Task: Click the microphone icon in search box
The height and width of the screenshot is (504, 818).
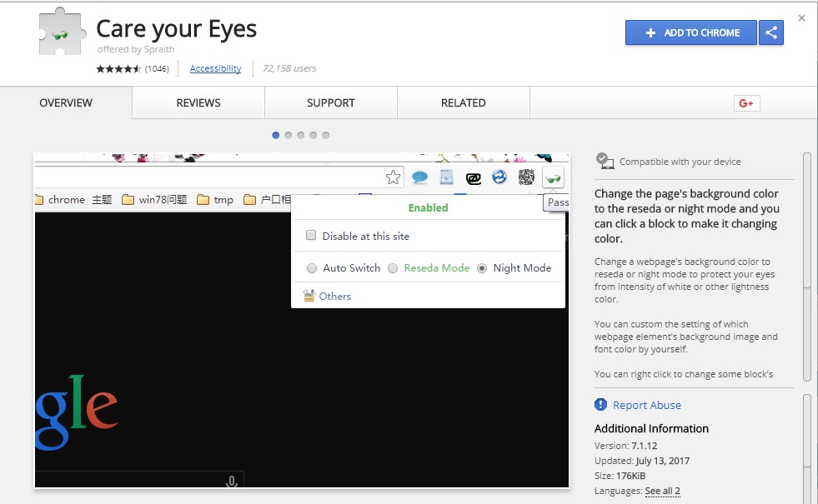Action: (x=232, y=481)
